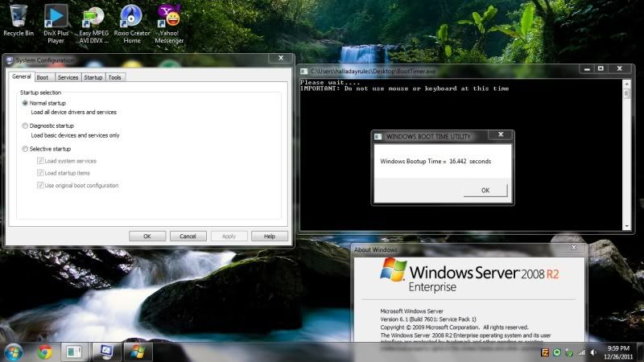Click the 'IMPORTANT: Do not use mouse' console line
The width and height of the screenshot is (644, 362).
click(405, 88)
